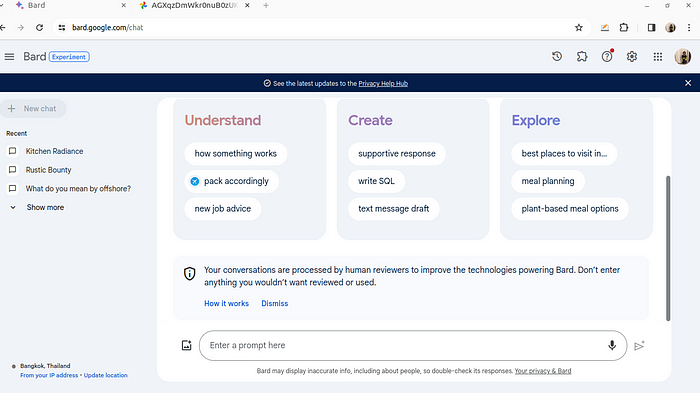Open the help question mark icon
The image size is (700, 393).
607,57
